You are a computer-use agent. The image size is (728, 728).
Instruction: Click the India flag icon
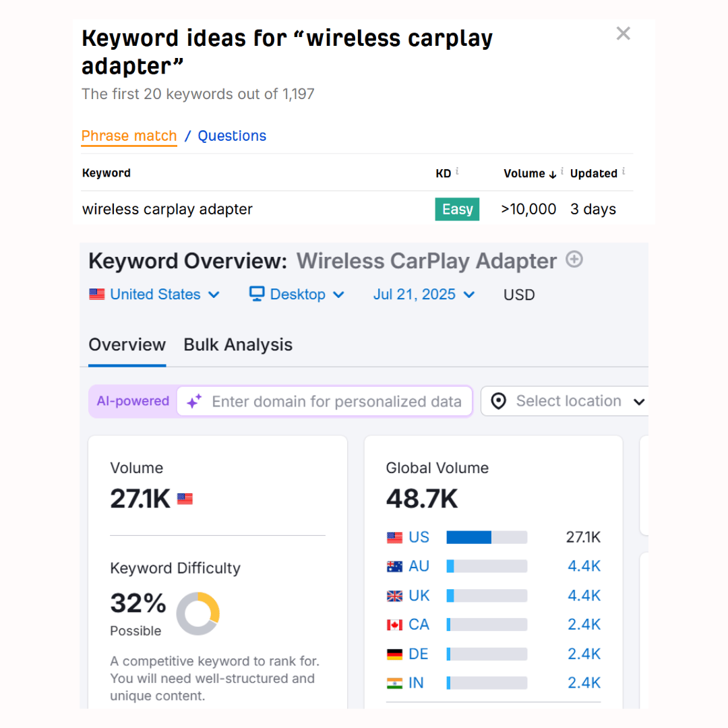click(x=394, y=683)
